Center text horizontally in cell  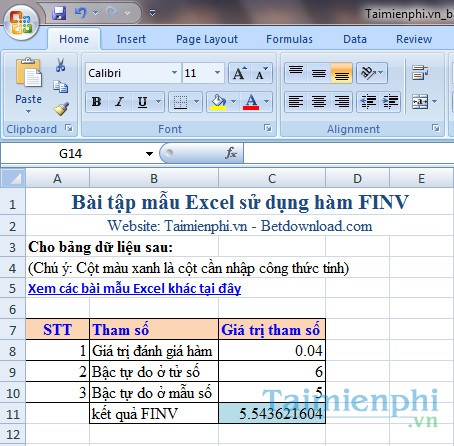(319, 102)
